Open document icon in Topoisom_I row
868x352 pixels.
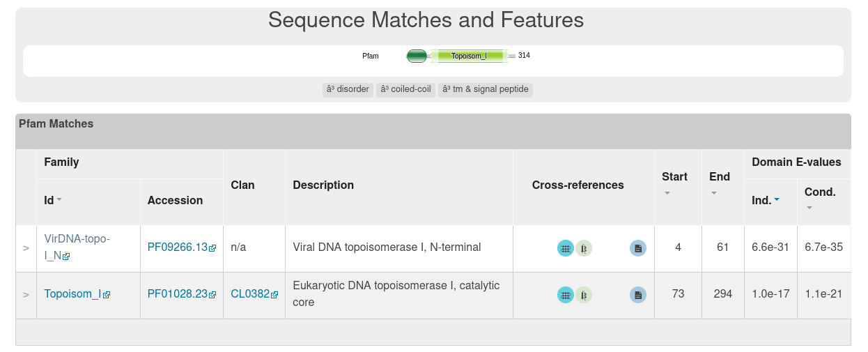click(x=638, y=295)
